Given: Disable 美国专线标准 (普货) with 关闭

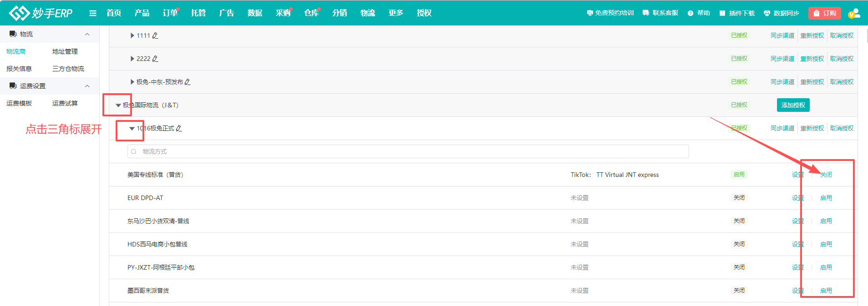Looking at the screenshot, I should coord(826,175).
